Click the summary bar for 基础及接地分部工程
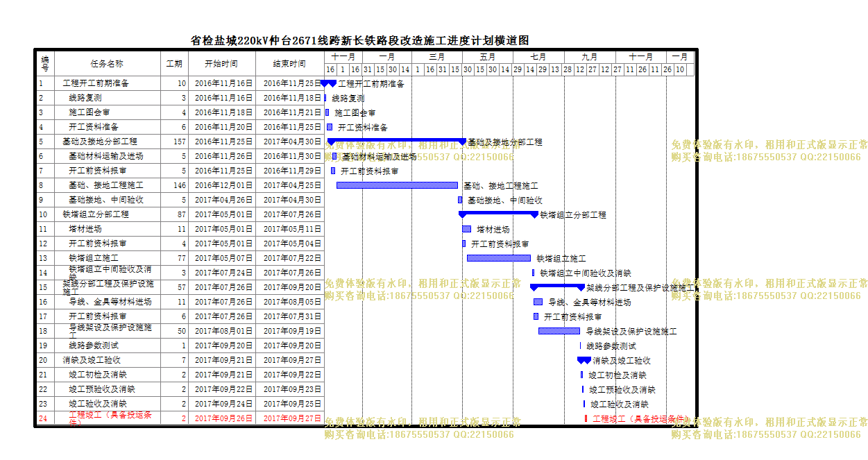The image size is (868, 460). (x=397, y=141)
